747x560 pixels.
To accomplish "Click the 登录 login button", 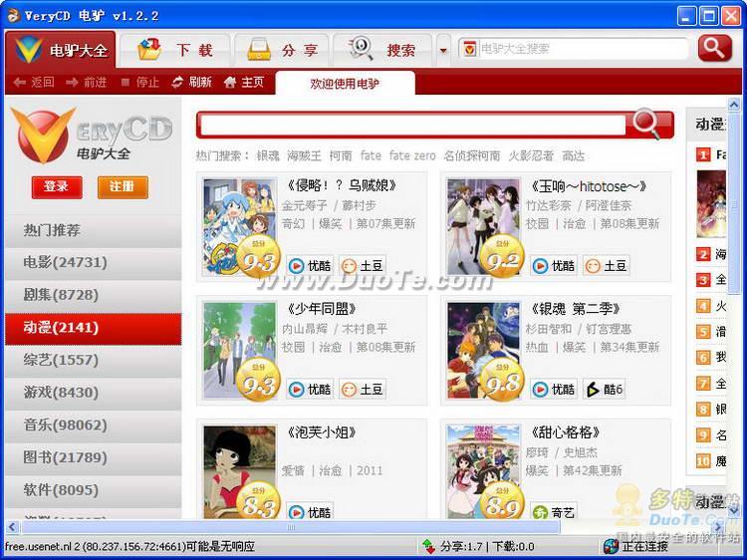I will click(x=56, y=186).
